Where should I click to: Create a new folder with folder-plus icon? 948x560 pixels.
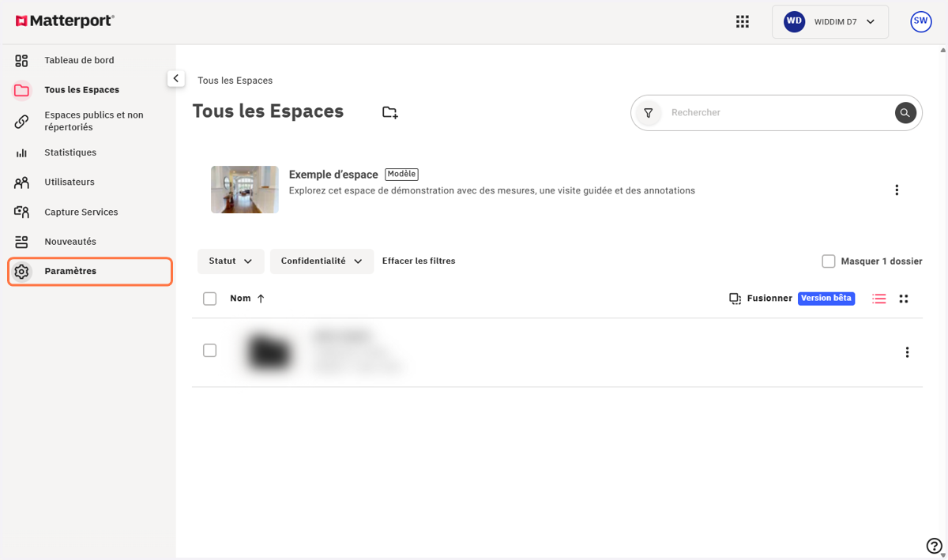390,112
